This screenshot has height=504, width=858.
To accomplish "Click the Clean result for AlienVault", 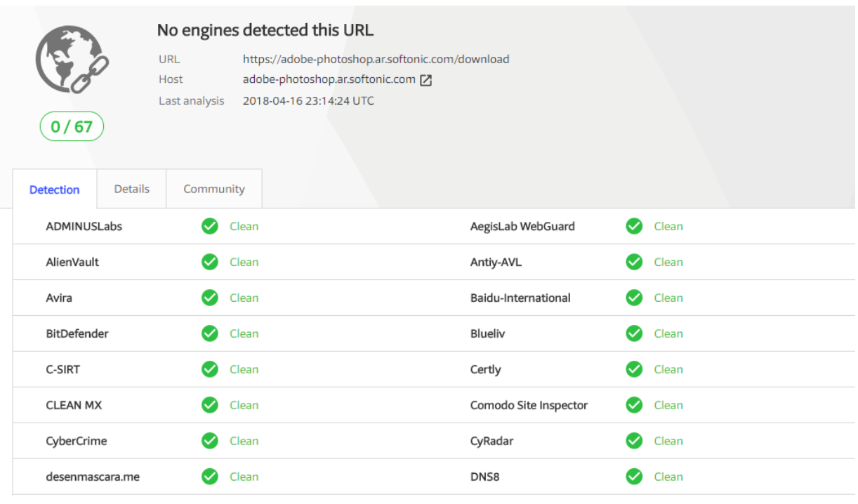I will (244, 262).
